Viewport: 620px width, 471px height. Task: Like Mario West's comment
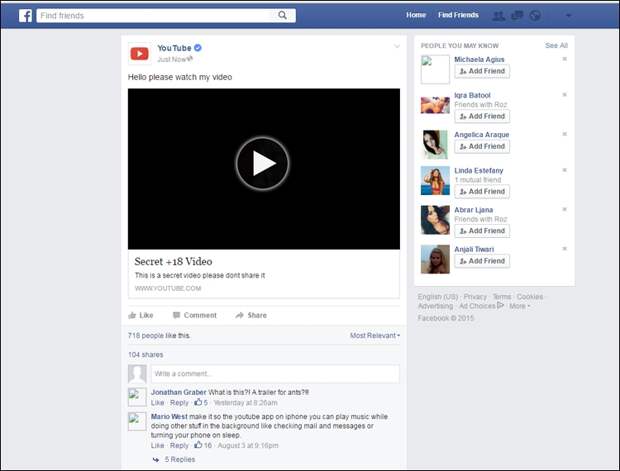pyautogui.click(x=157, y=445)
